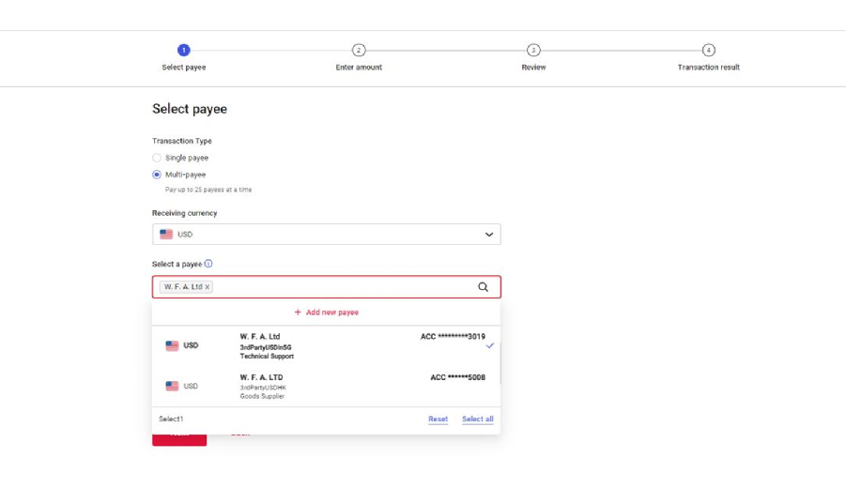Go to step 4 Transaction result
Image resolution: width=846 pixels, height=504 pixels.
coord(708,51)
